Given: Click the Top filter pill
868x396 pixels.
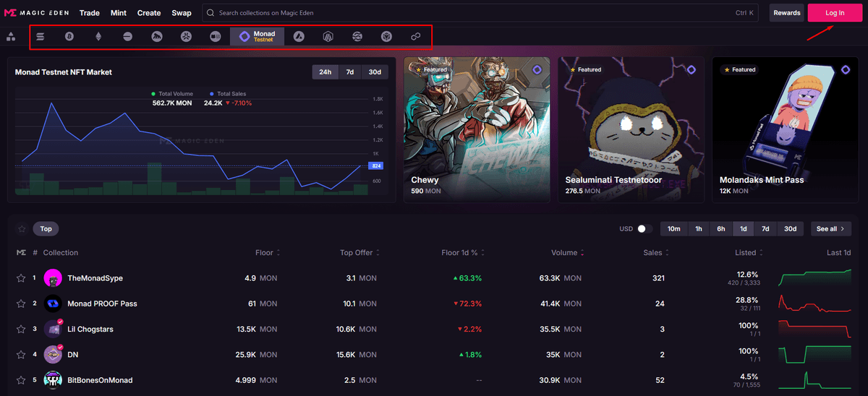Looking at the screenshot, I should pos(46,229).
